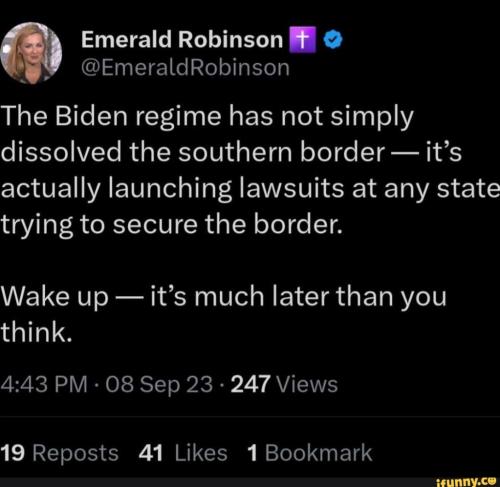View the 247 Views analytics count
The height and width of the screenshot is (487, 500).
coord(284,384)
